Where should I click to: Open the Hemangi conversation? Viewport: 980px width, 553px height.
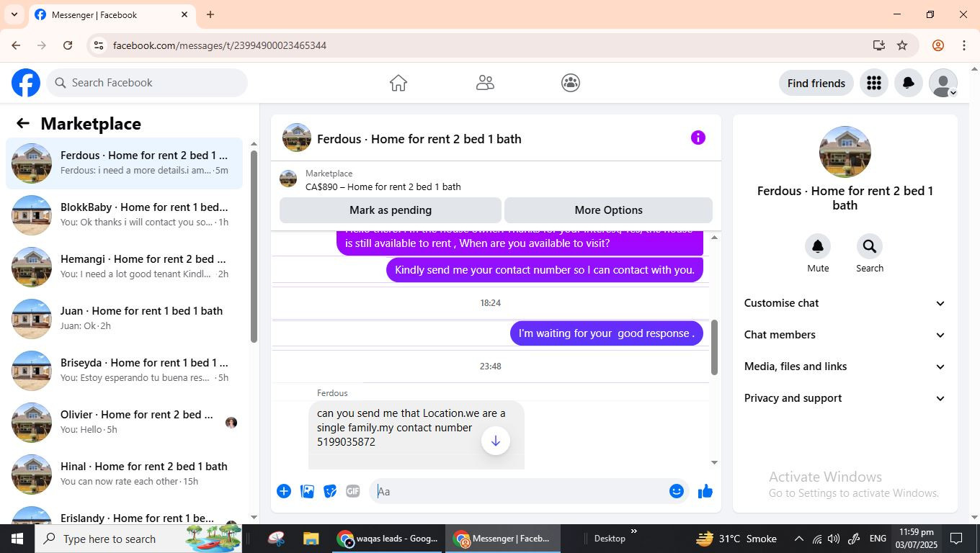(124, 267)
